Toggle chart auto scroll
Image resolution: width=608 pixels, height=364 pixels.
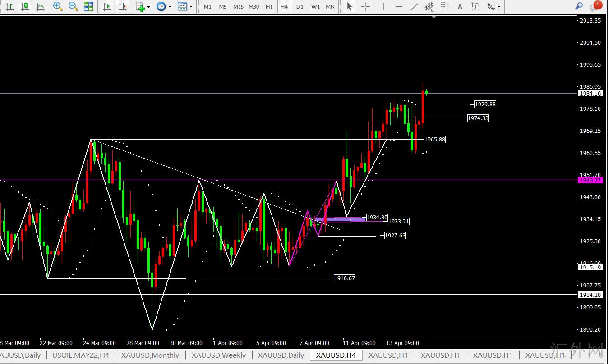click(107, 7)
